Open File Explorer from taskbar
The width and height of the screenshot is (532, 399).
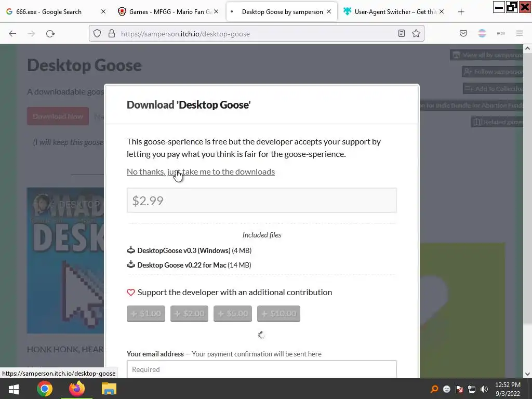109,389
